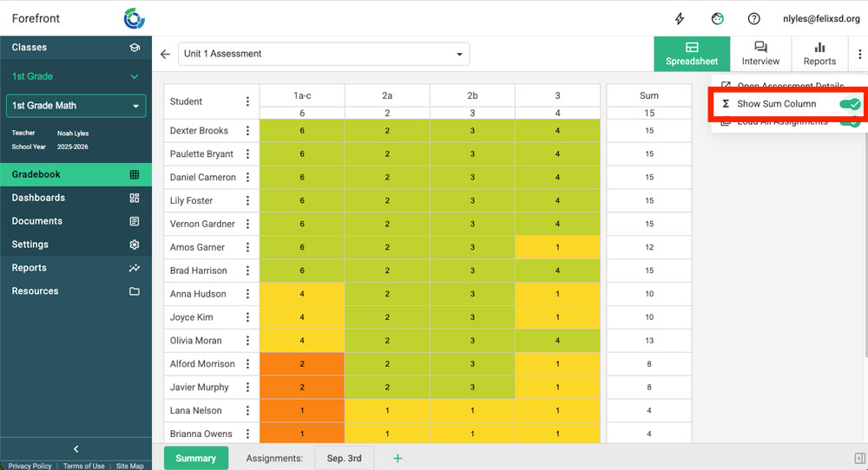This screenshot has width=868, height=470.
Task: Toggle the Show Sum Column switch
Action: [850, 104]
